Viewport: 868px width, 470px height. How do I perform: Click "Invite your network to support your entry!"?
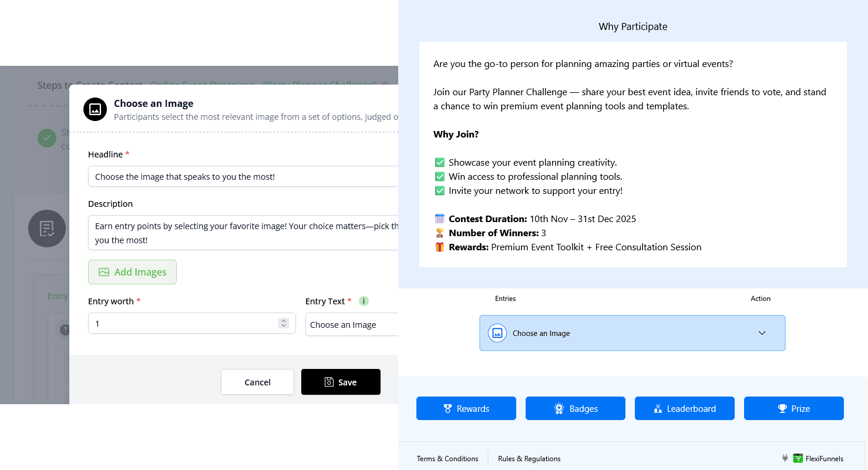[x=536, y=190]
